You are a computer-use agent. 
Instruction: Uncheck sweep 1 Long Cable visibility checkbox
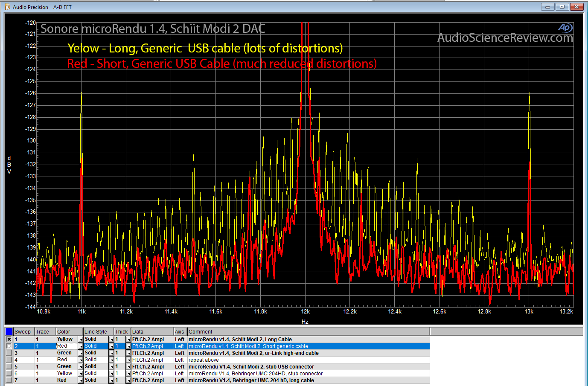click(9, 340)
